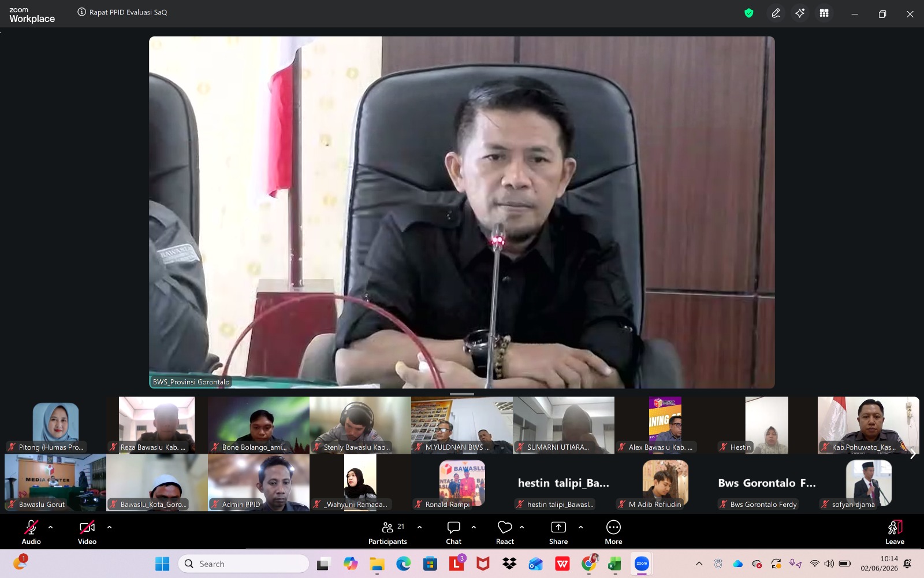
Task: Leave the meeting
Action: pos(895,532)
